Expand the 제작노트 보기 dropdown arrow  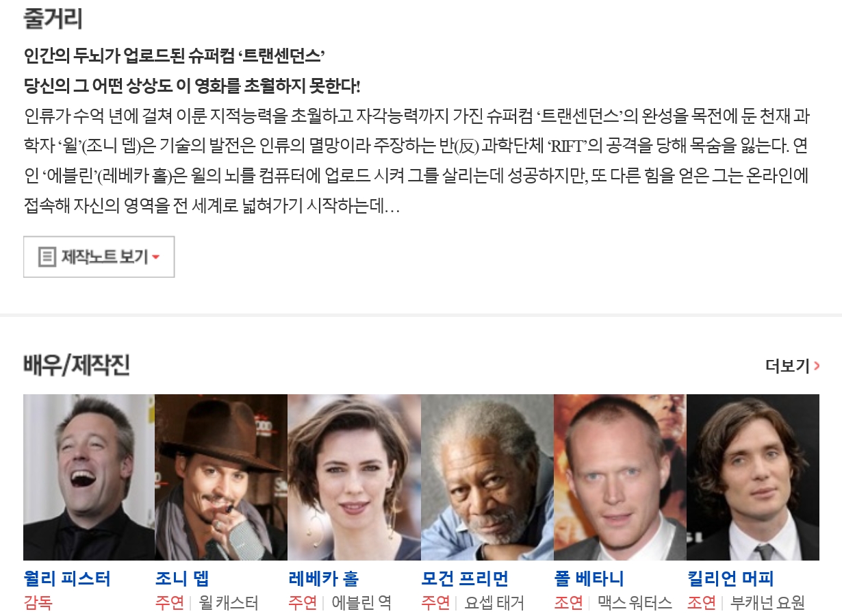(x=155, y=258)
